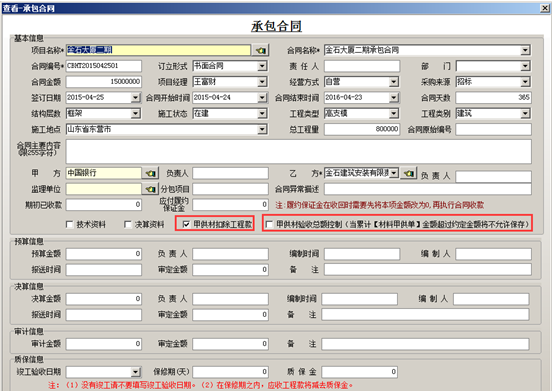Click the 质保金 amount field
The image size is (552, 392).
(359, 372)
